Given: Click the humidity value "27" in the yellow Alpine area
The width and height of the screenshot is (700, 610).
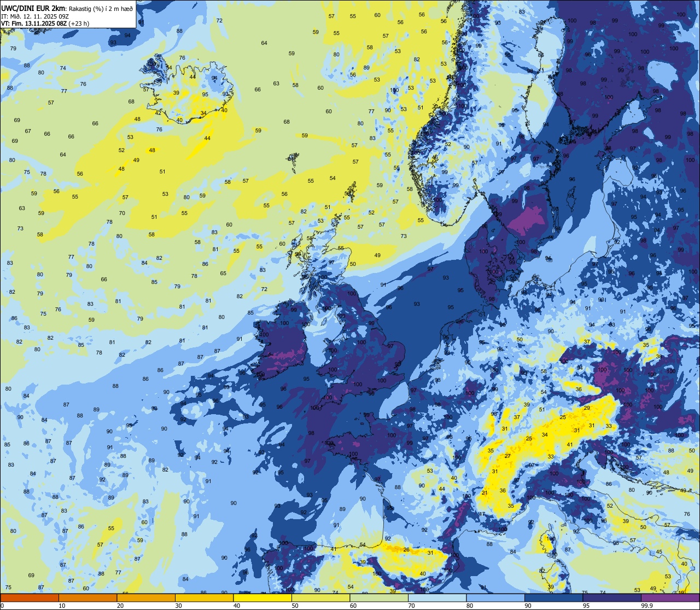Looking at the screenshot, I should point(507,456).
